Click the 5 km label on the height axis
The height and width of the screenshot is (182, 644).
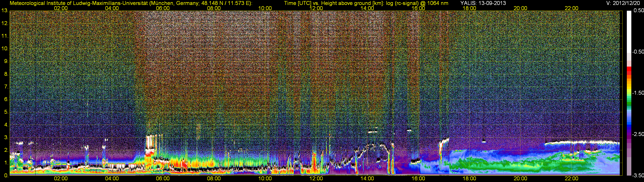pyautogui.click(x=6, y=112)
